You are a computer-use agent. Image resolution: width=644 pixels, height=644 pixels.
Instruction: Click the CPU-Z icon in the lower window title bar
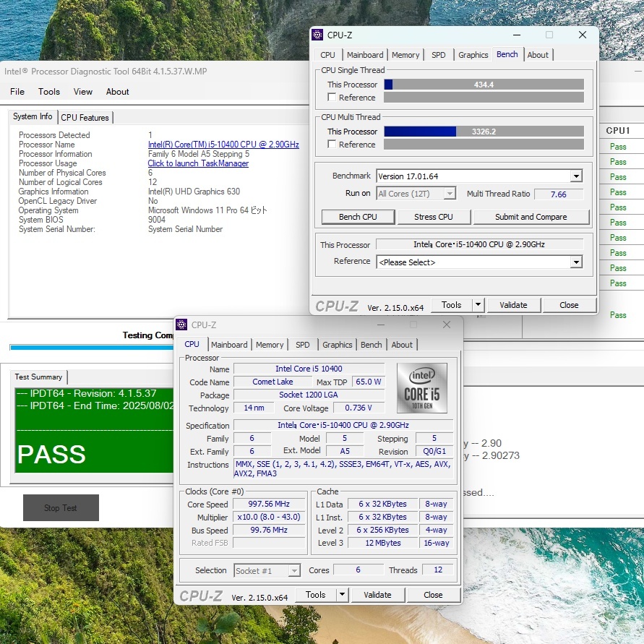click(x=182, y=325)
